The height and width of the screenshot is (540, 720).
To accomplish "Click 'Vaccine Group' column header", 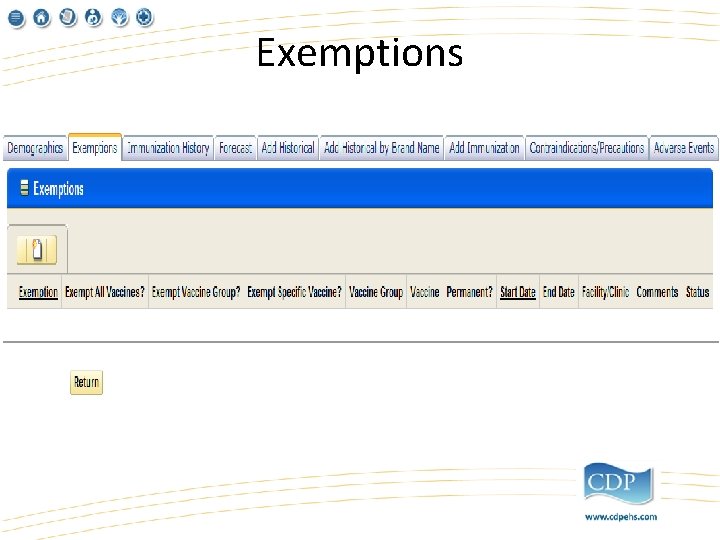I will pos(376,292).
